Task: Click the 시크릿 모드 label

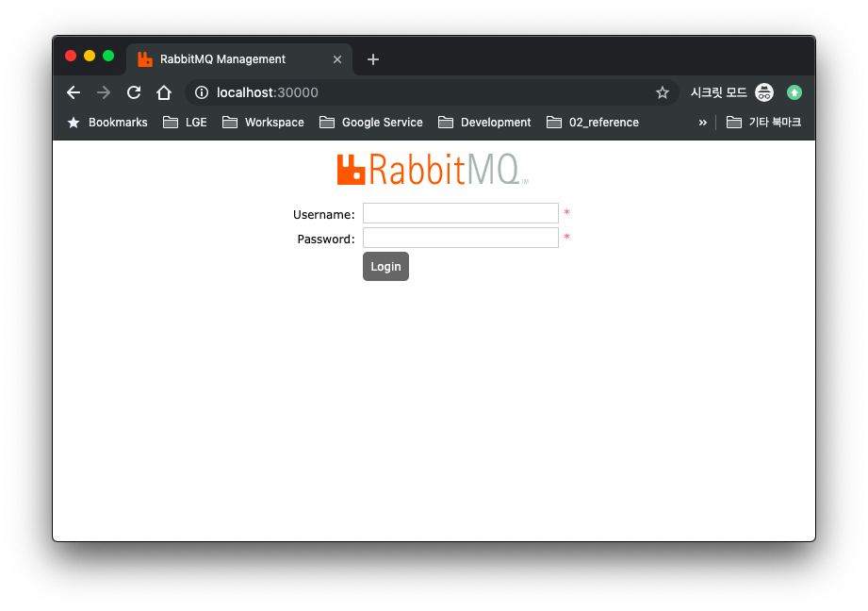Action: pyautogui.click(x=718, y=92)
